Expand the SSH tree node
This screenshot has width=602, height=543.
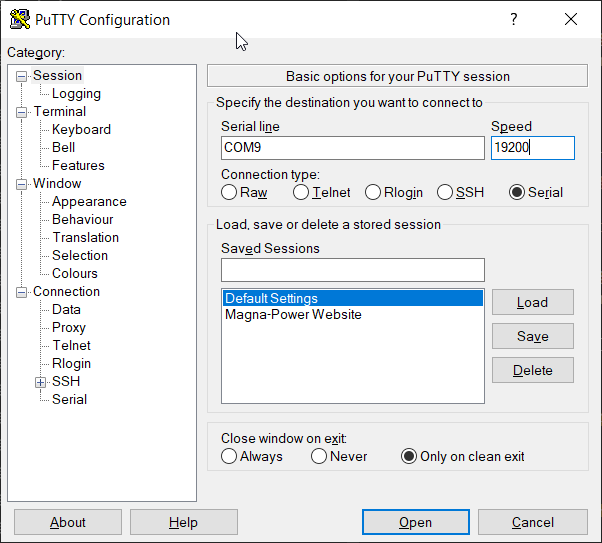pos(40,382)
